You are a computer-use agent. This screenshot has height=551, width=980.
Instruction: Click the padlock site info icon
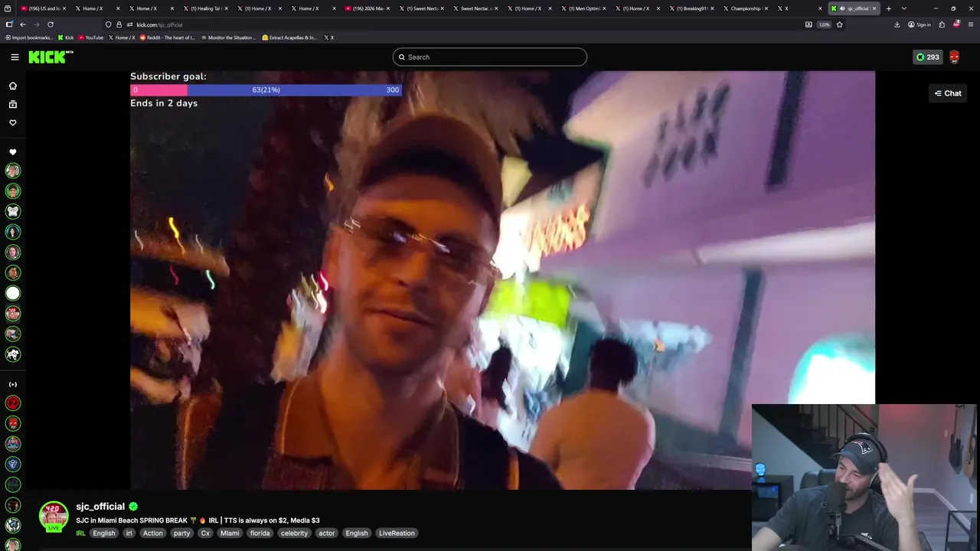[x=119, y=24]
